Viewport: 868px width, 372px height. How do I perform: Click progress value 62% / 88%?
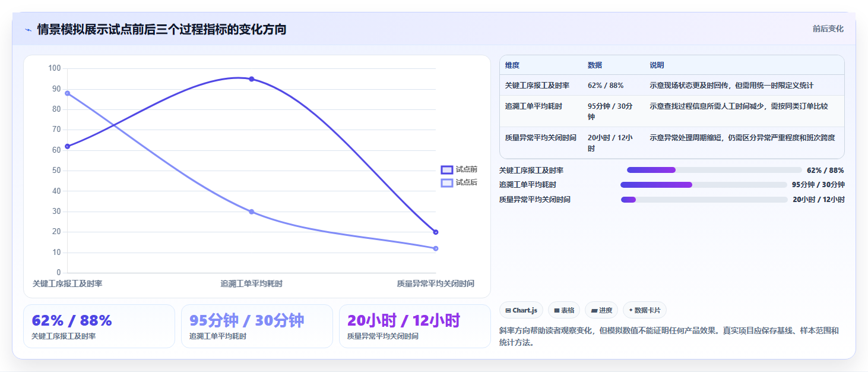(825, 170)
